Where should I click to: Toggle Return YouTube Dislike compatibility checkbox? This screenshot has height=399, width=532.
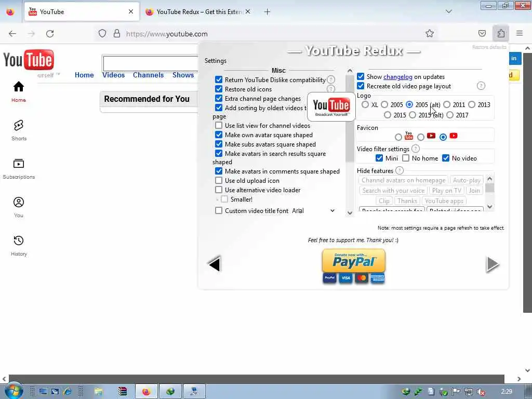(x=219, y=79)
